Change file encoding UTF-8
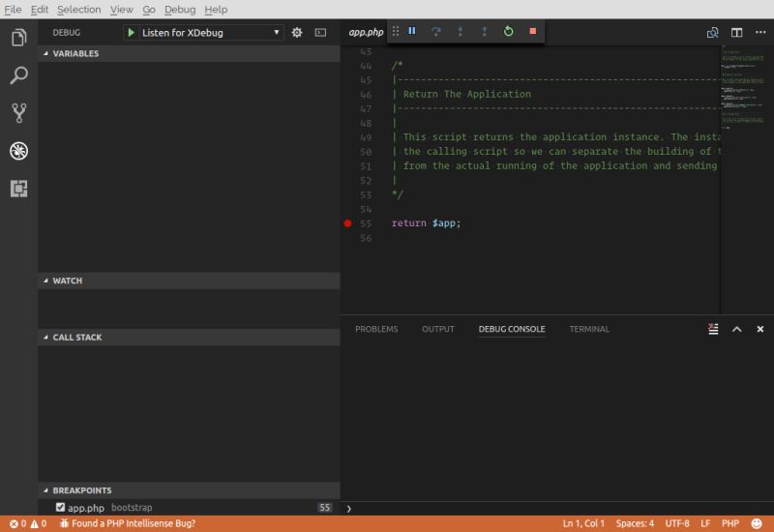The height and width of the screenshot is (532, 774). click(x=677, y=523)
